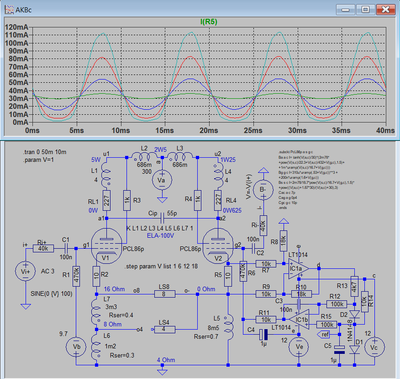The width and height of the screenshot is (400, 379).
Task: Select the Cip 55p capacitor
Action: coord(162,218)
